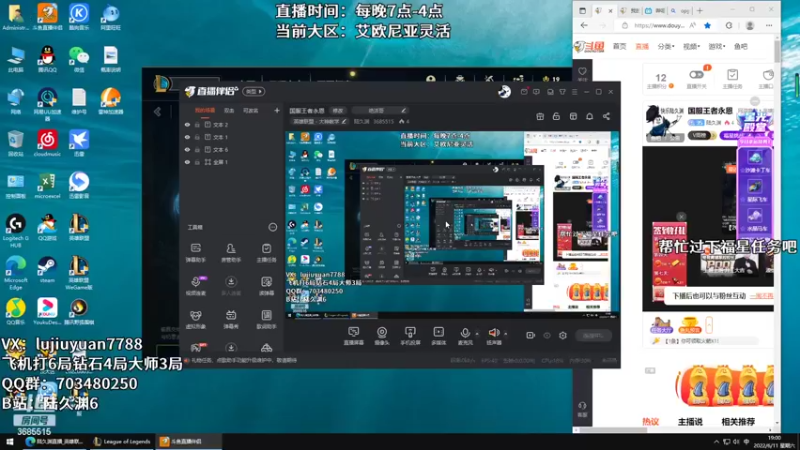
Task: Add a new scene with plus icon
Action: [x=277, y=110]
